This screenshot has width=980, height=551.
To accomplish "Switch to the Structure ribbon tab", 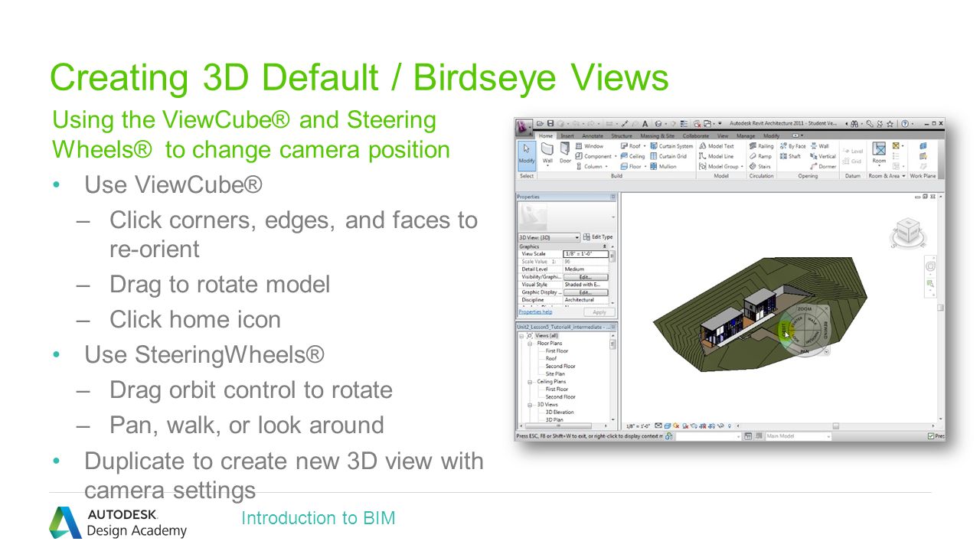I will [622, 135].
